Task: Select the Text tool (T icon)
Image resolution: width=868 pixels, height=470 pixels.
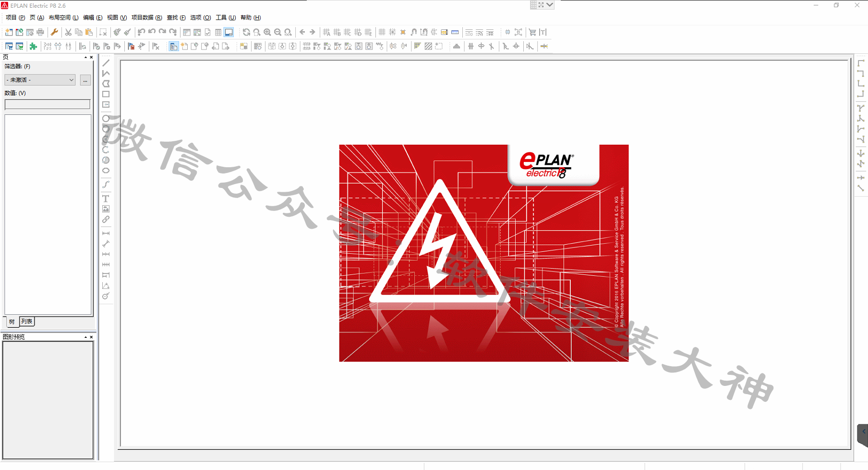Action: (106, 198)
